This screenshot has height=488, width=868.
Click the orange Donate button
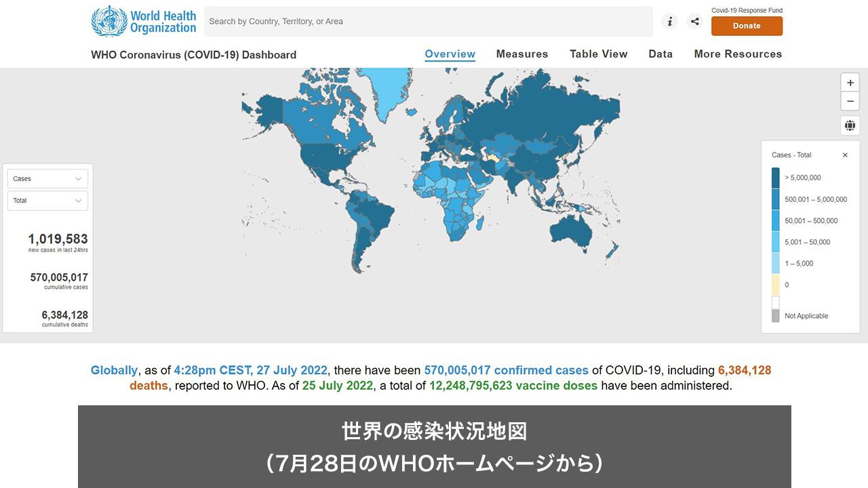pos(747,26)
